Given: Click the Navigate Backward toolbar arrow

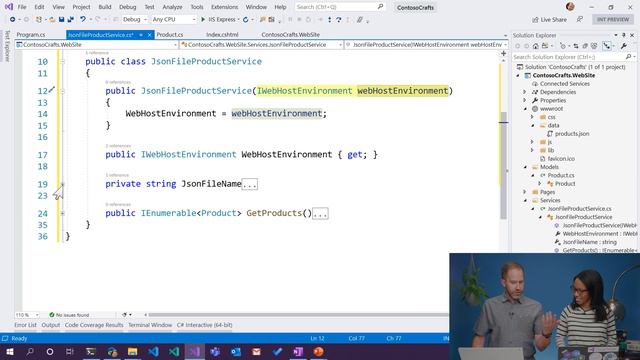Looking at the screenshot, I should [x=13, y=19].
